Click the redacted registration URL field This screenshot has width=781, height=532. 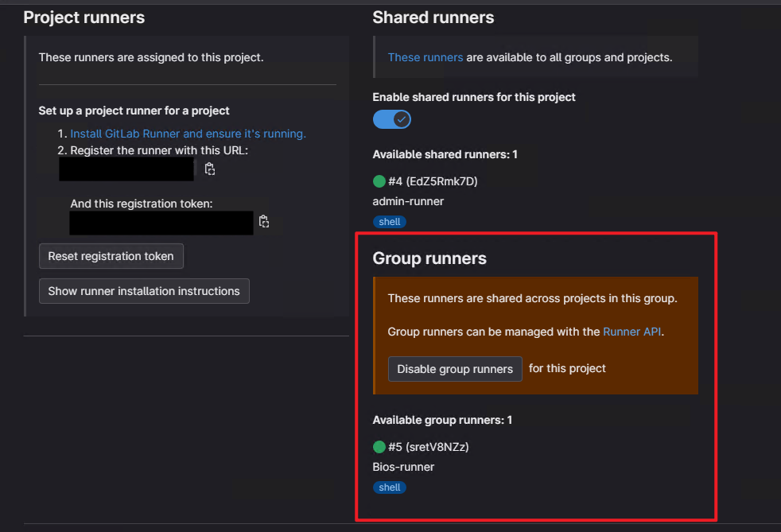point(126,169)
